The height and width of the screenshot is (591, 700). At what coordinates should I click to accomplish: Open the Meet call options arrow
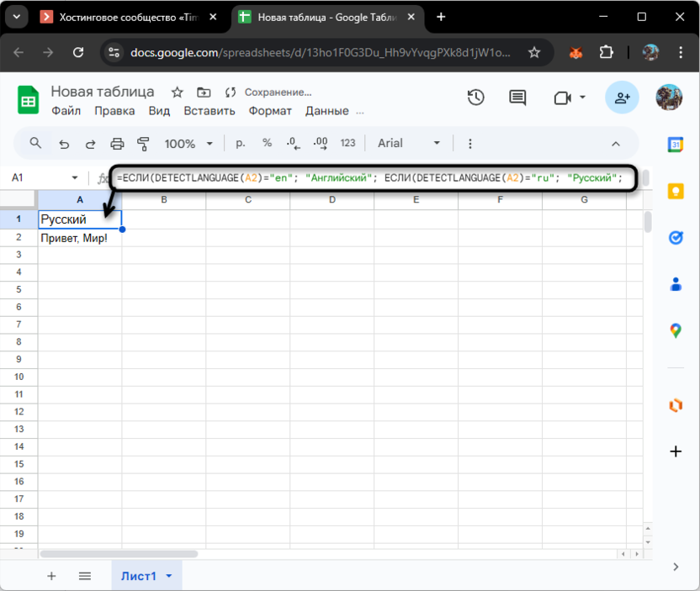pos(582,98)
